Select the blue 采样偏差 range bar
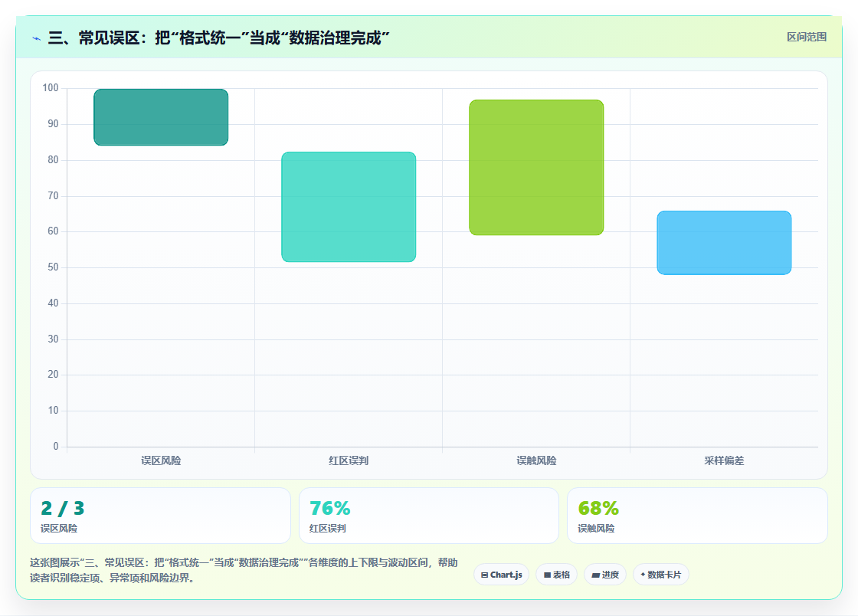This screenshot has width=858, height=616. (x=724, y=242)
